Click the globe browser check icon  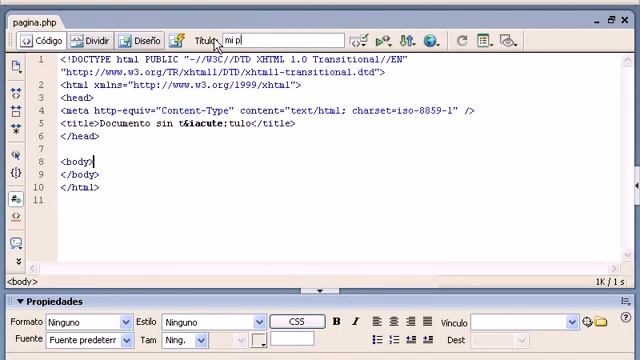click(x=431, y=40)
